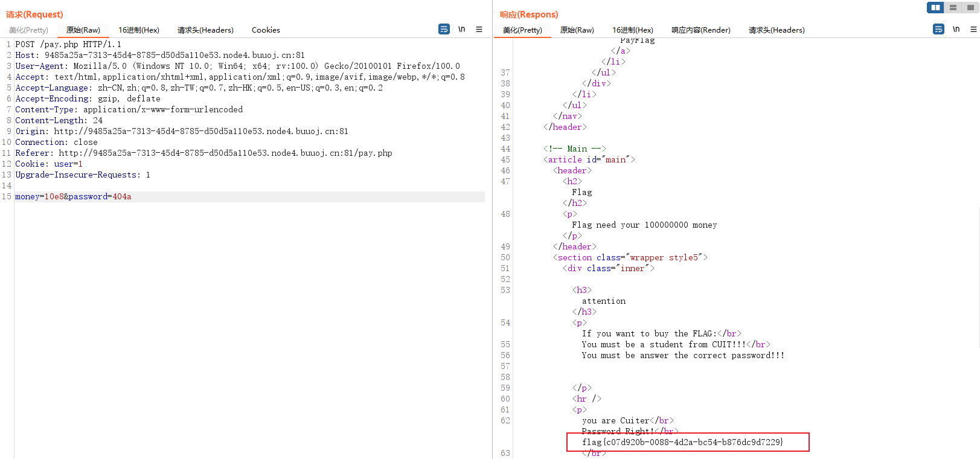
Task: Click the Origin header line
Action: coord(182,132)
